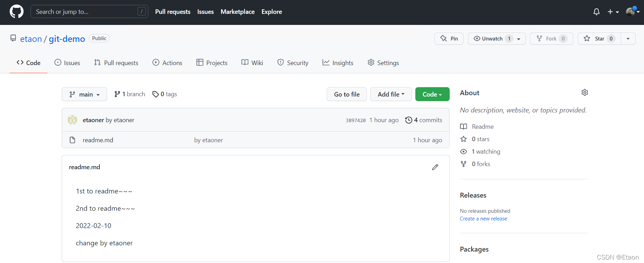The width and height of the screenshot is (644, 263).
Task: Edit readme with the pencil icon
Action: (x=435, y=167)
